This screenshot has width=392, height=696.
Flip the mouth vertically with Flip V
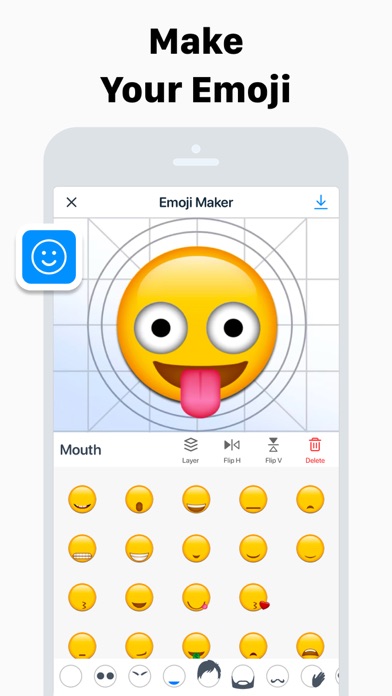(x=273, y=451)
